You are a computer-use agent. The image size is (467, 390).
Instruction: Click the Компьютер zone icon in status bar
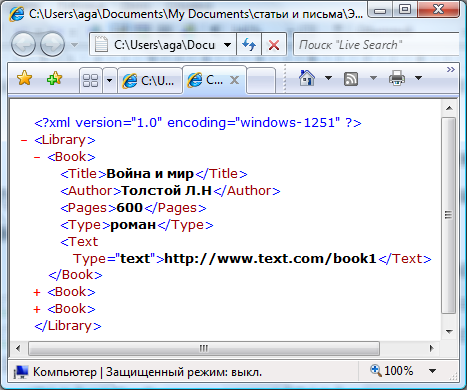21,372
